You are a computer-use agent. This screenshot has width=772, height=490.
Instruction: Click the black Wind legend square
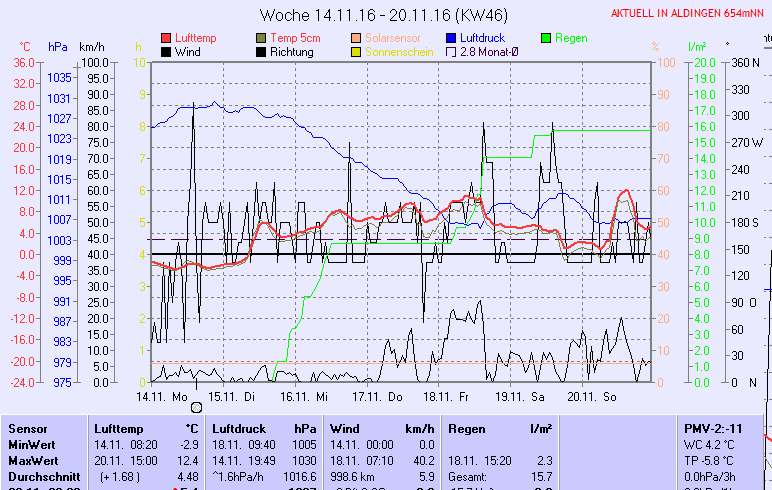point(166,52)
